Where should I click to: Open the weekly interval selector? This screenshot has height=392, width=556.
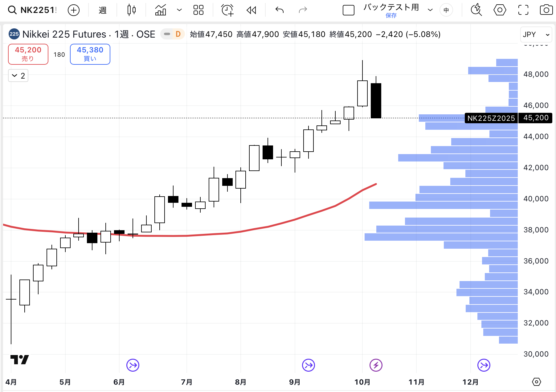102,10
